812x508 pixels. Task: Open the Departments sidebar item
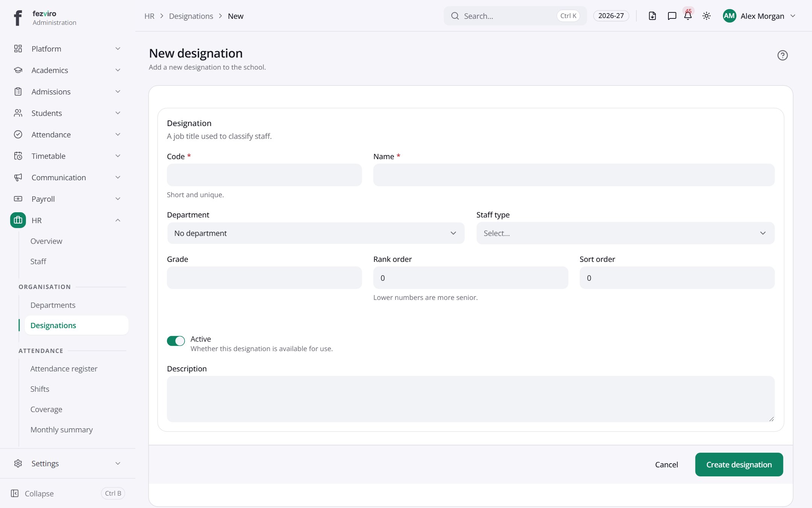tap(76, 305)
